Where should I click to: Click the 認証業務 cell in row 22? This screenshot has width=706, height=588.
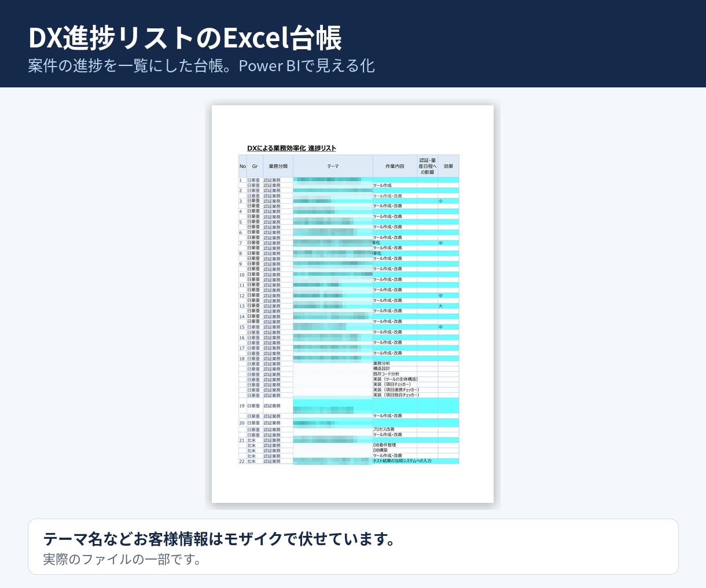(x=278, y=461)
